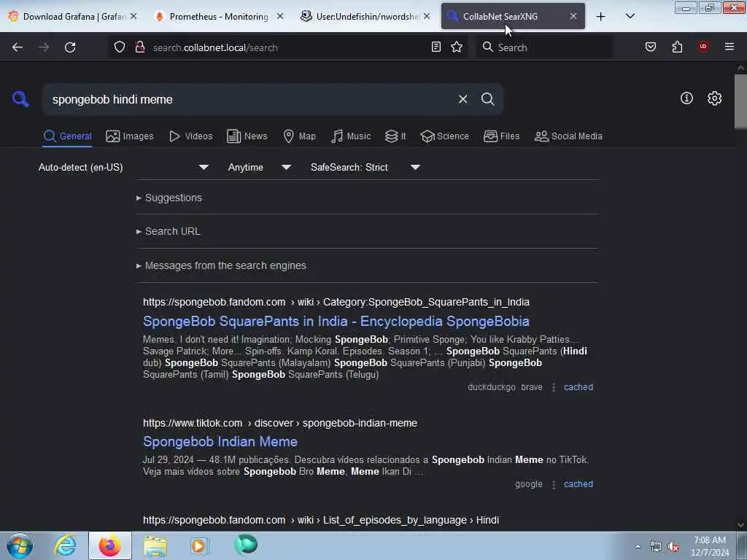Click the muted volume tray icon

(673, 547)
